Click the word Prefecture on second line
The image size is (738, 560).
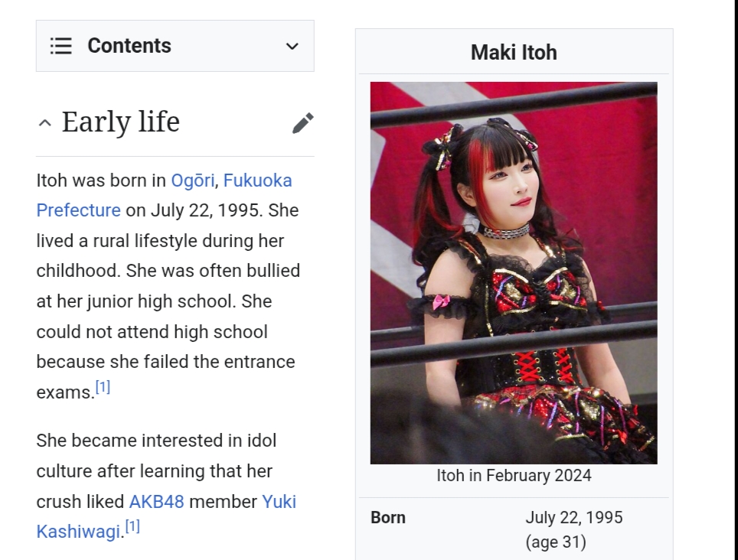79,210
